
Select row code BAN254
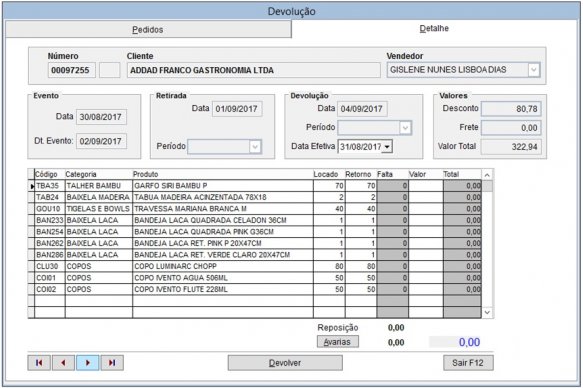point(50,232)
